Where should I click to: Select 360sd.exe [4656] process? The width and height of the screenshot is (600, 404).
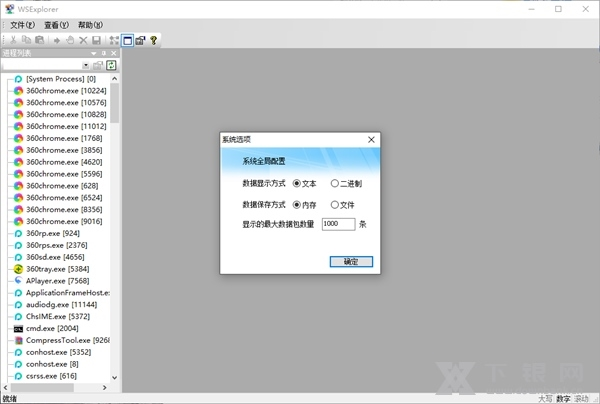point(55,257)
